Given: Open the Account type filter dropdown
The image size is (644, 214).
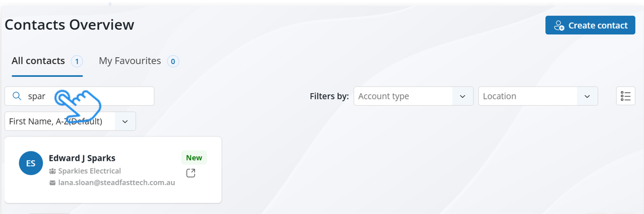Looking at the screenshot, I should point(413,96).
